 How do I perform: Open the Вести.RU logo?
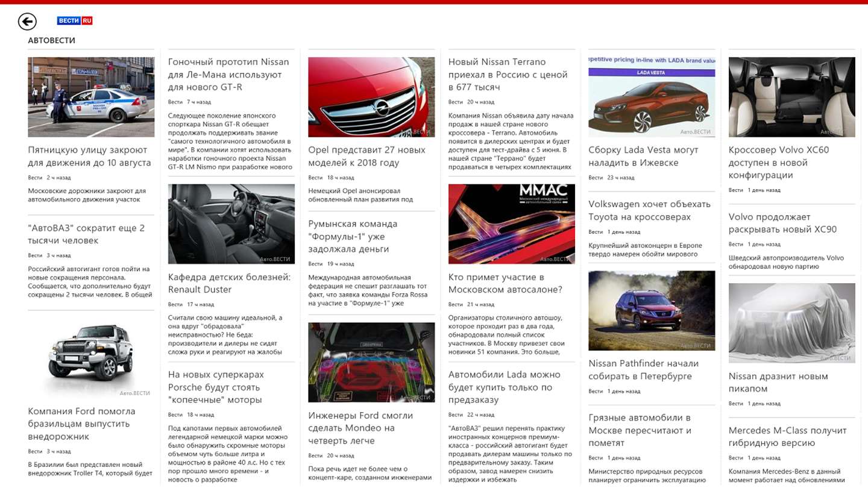(x=75, y=20)
